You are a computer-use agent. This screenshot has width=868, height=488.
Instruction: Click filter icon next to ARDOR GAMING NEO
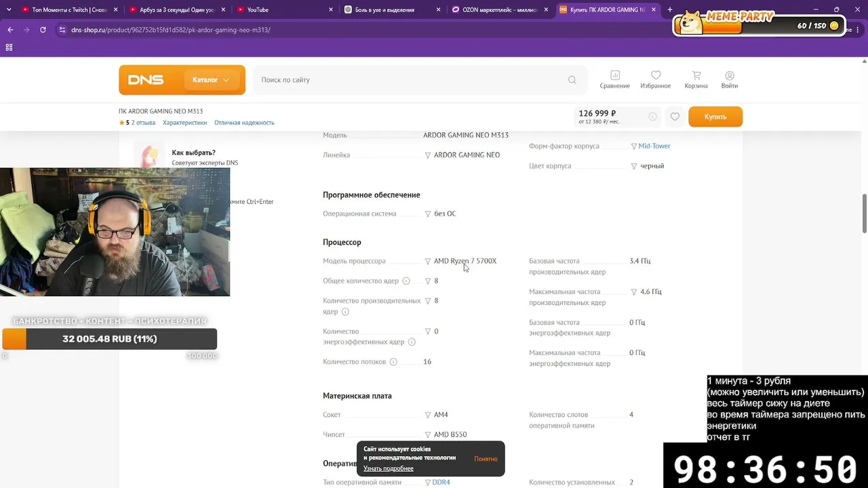pos(428,155)
